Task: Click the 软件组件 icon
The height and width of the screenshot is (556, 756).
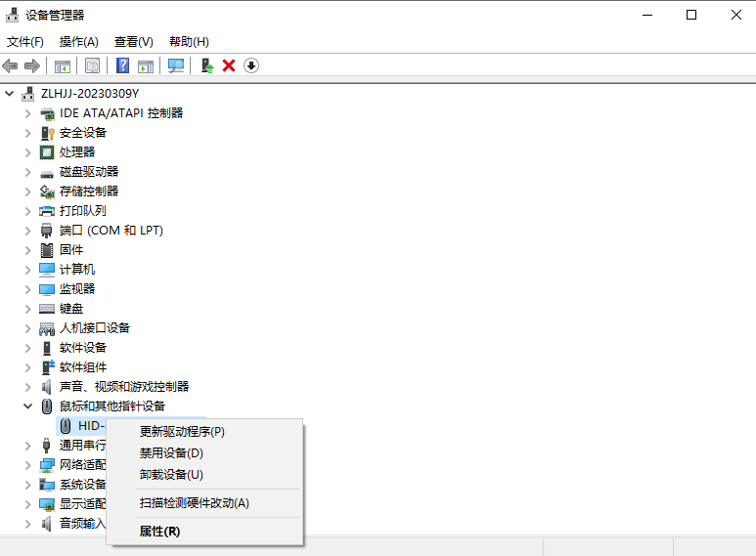Action: point(48,367)
